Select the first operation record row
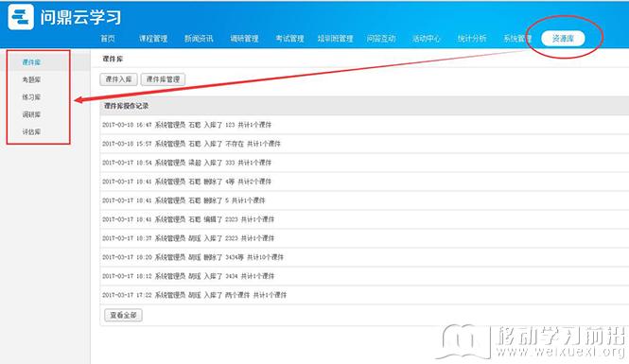 (364, 125)
